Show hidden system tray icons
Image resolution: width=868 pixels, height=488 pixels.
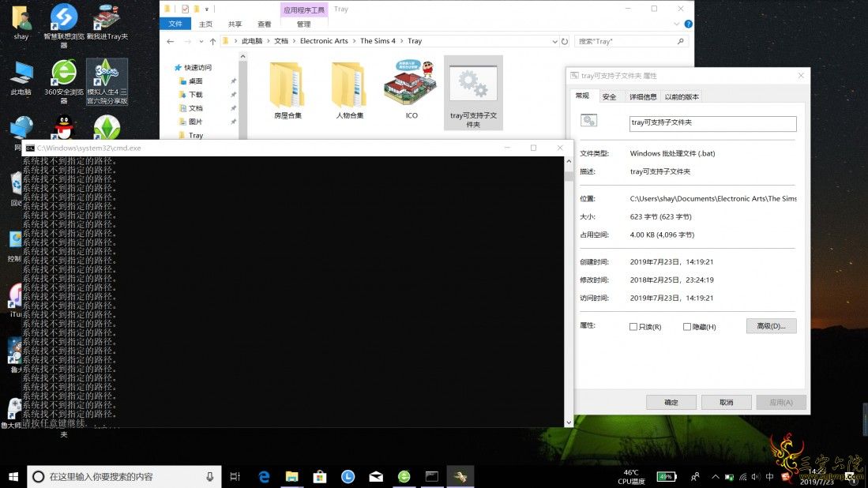716,476
